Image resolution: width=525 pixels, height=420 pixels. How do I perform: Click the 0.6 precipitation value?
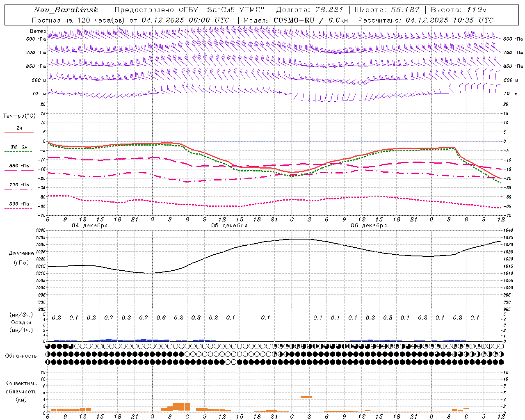coord(161,318)
